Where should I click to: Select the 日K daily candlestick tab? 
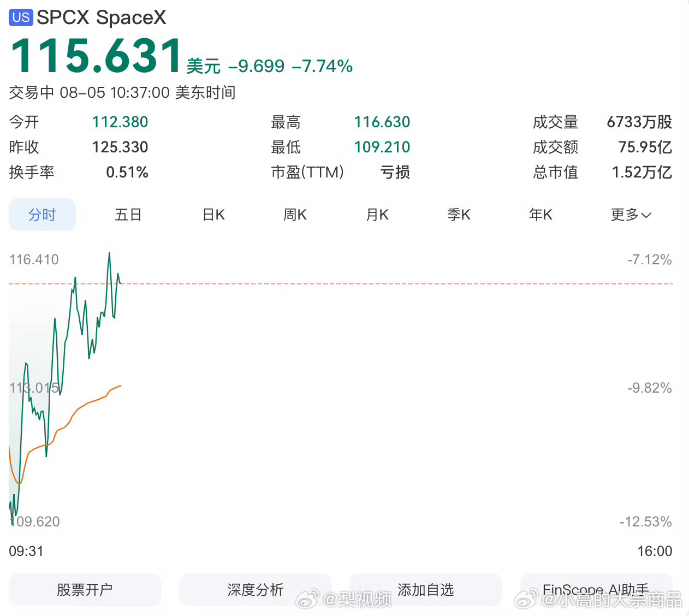[213, 215]
